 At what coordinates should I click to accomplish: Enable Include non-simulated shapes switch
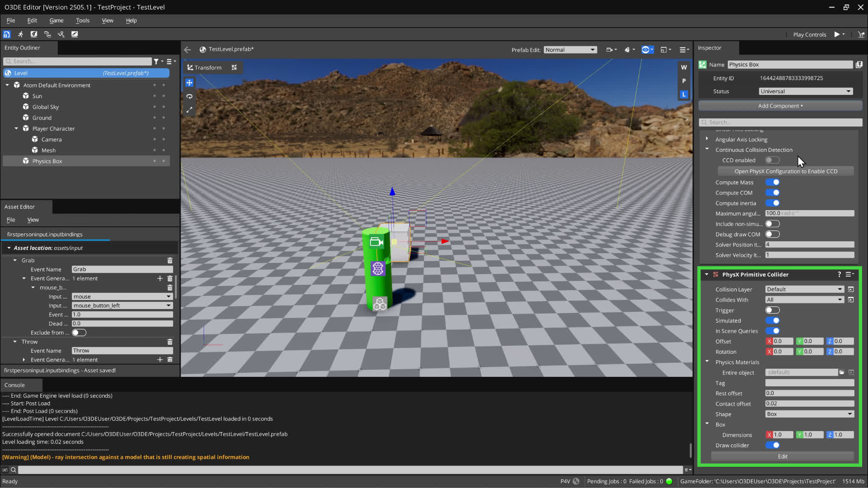click(772, 224)
